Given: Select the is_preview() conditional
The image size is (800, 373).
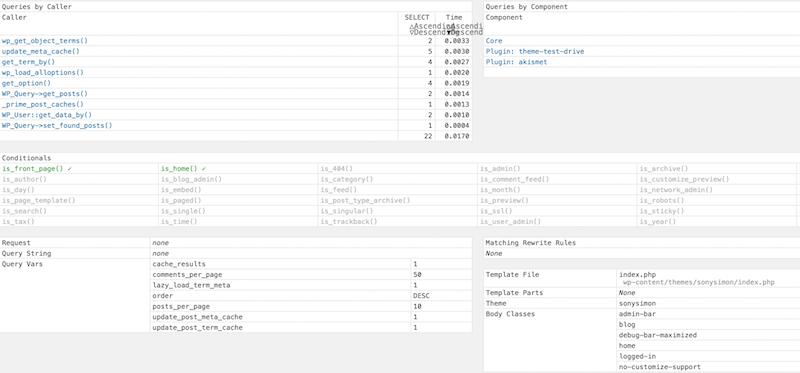Looking at the screenshot, I should coord(504,201).
